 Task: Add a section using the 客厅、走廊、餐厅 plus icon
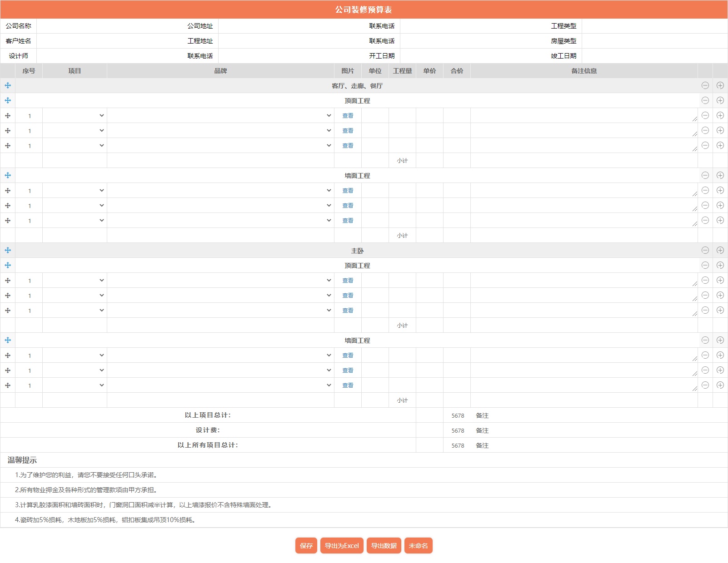[x=720, y=85]
